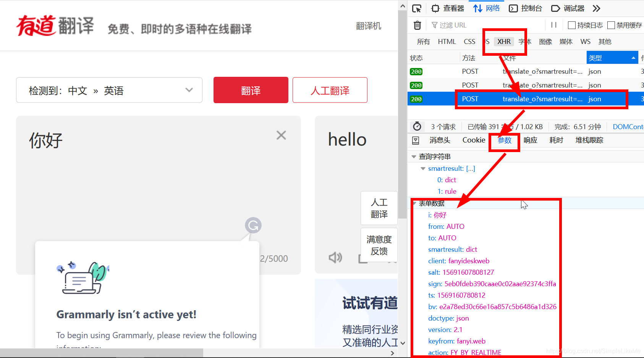The height and width of the screenshot is (358, 644).
Task: Collapse the 表单数据 (Form data) section
Action: (x=414, y=204)
